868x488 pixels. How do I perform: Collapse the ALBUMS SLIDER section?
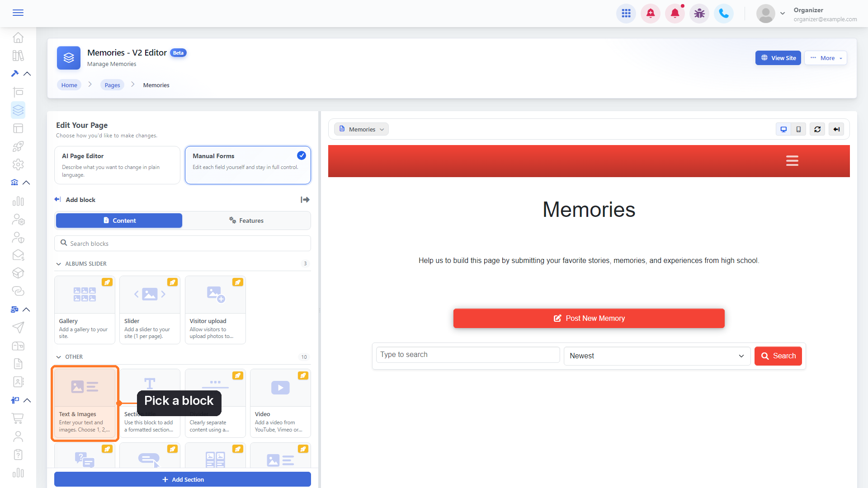pos(59,264)
